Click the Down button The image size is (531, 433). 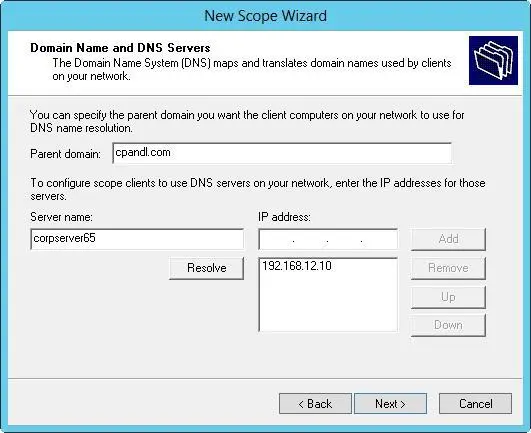click(x=448, y=325)
